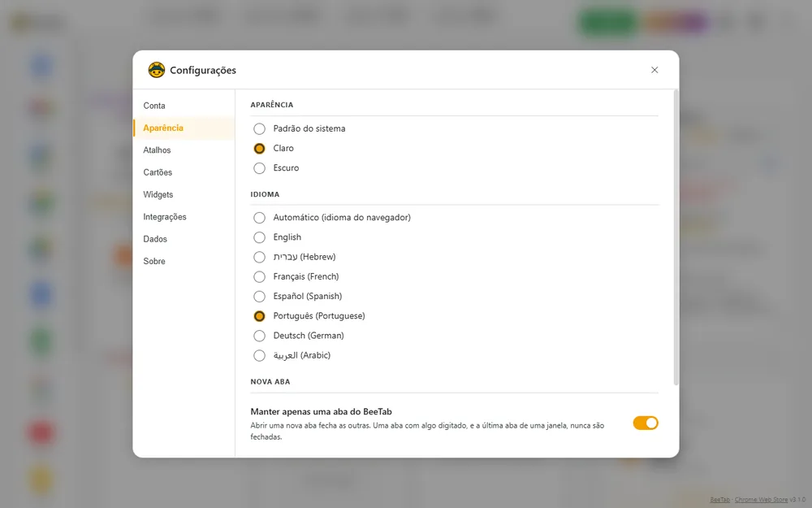Open the Integrações settings section

(184, 217)
